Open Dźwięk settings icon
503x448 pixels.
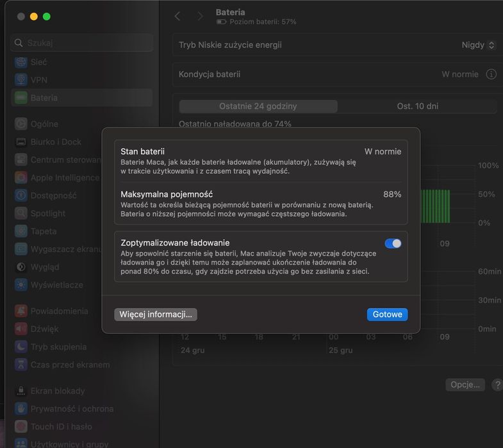coord(21,329)
